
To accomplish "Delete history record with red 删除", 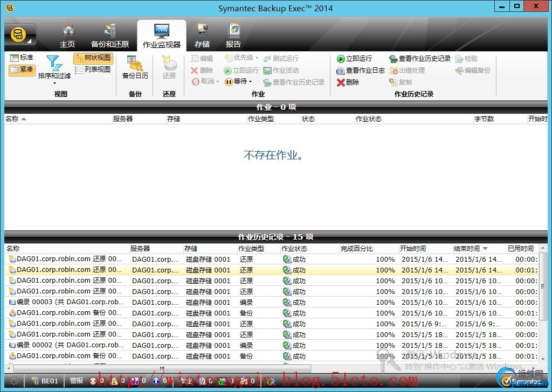I will 348,82.
